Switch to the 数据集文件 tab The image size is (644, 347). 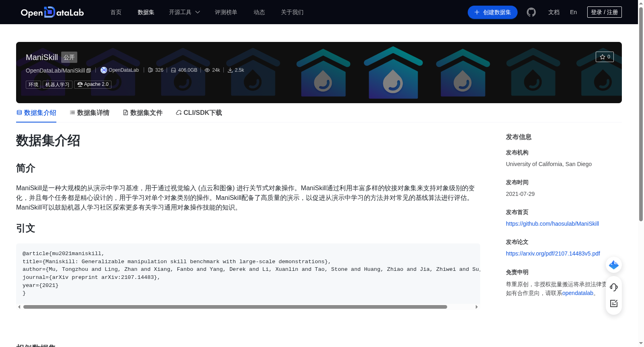point(142,113)
